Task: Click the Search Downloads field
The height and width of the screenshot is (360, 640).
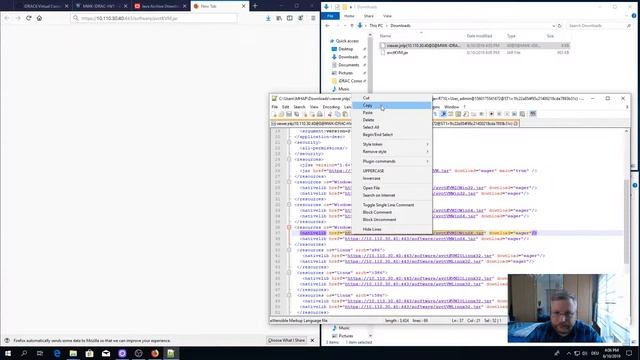Action: point(598,26)
